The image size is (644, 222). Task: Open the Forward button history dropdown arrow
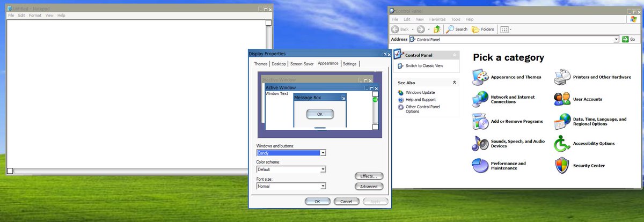tap(429, 29)
